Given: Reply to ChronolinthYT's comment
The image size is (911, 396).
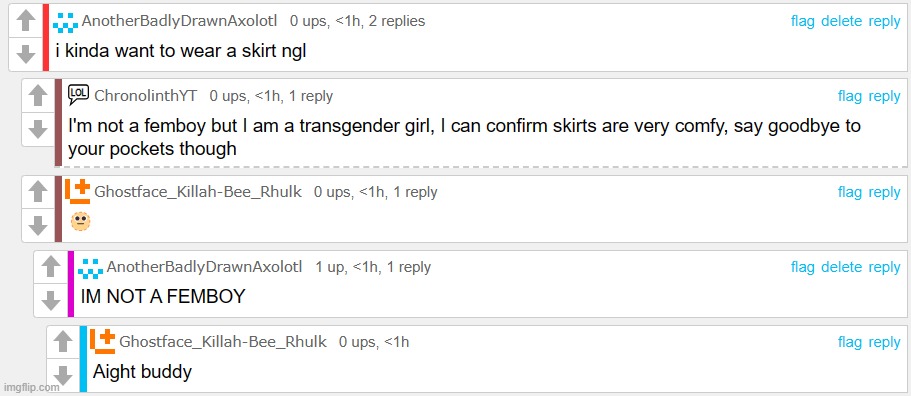Looking at the screenshot, I should click(x=884, y=96).
